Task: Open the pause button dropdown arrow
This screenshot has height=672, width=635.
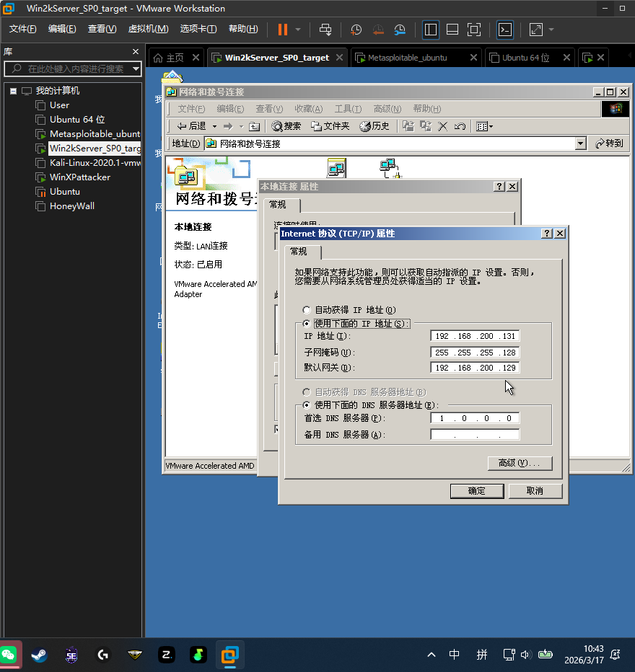Action: click(x=298, y=30)
